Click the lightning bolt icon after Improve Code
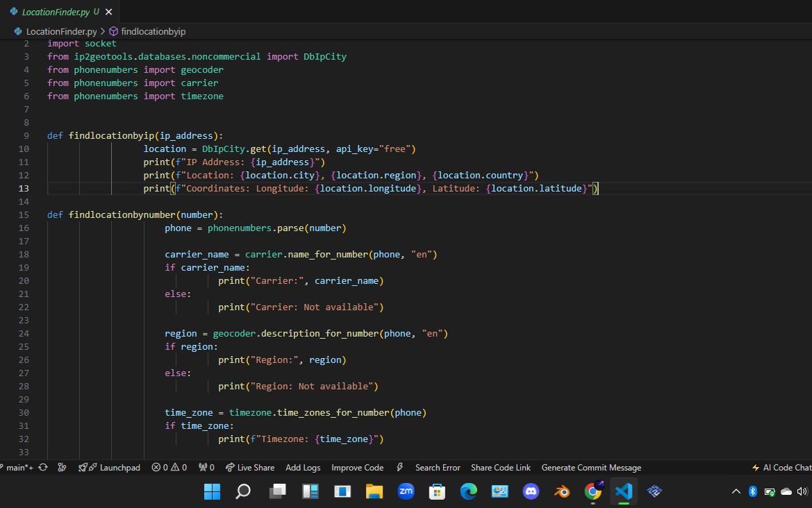 [x=400, y=468]
